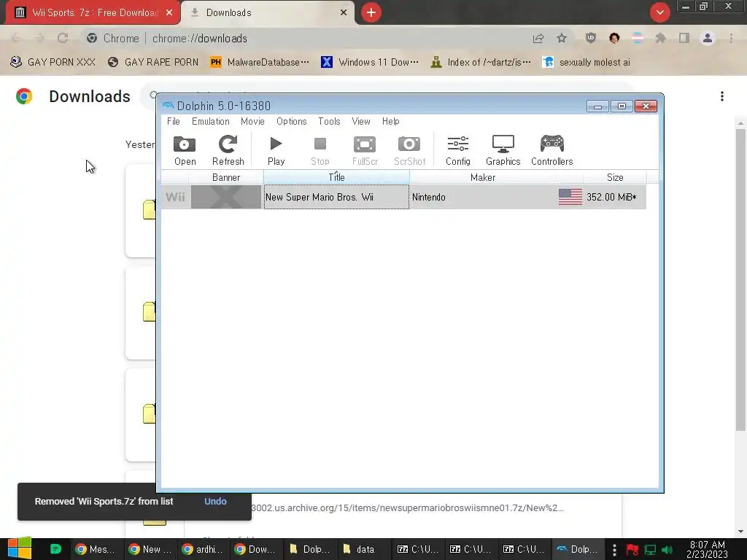Screen dimensions: 747x560
Task: Close the Wii Sports.7z tab
Action: point(169,12)
